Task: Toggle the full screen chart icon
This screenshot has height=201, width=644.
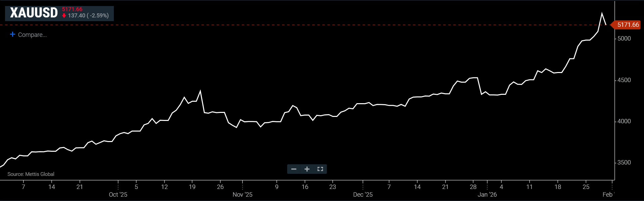Action: pyautogui.click(x=320, y=169)
